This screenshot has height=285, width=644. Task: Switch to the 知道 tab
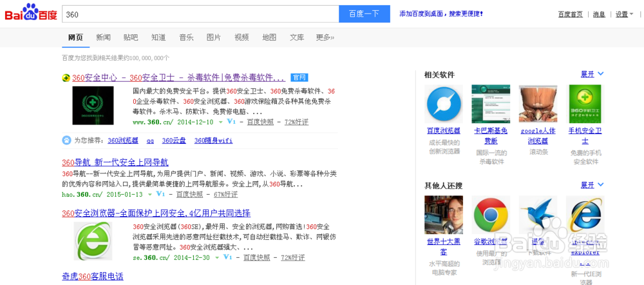point(158,37)
